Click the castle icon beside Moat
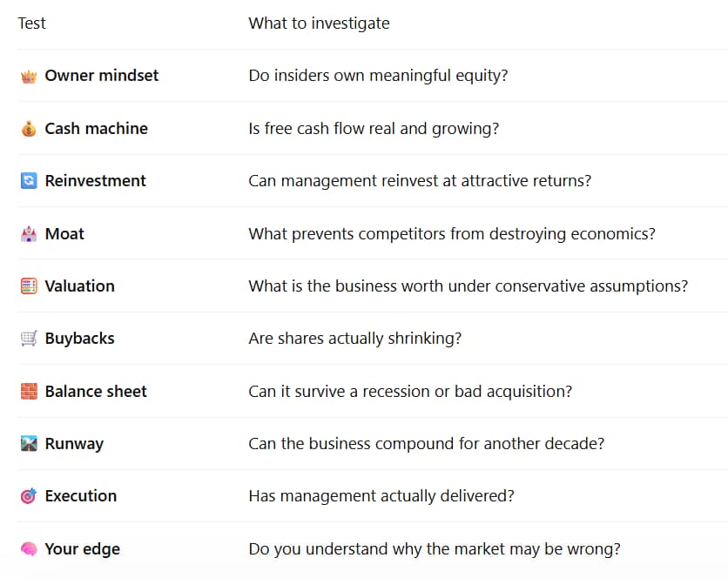728x578 pixels. 29,234
